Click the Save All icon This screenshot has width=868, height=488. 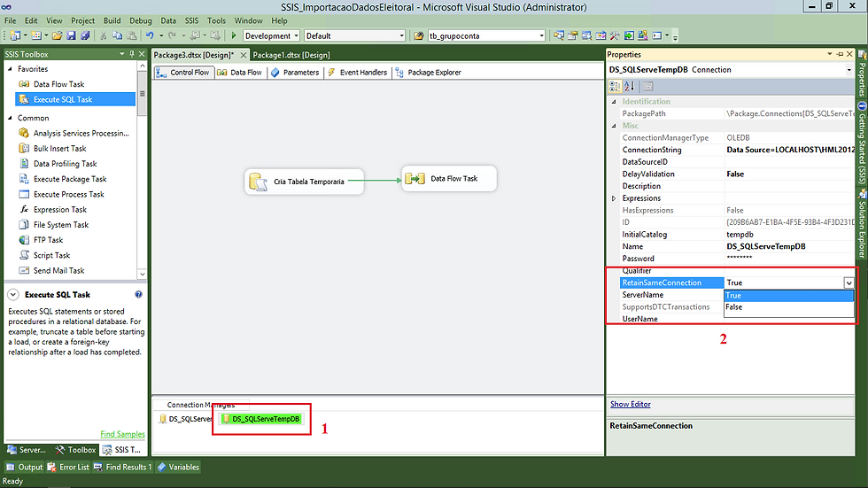coord(85,35)
